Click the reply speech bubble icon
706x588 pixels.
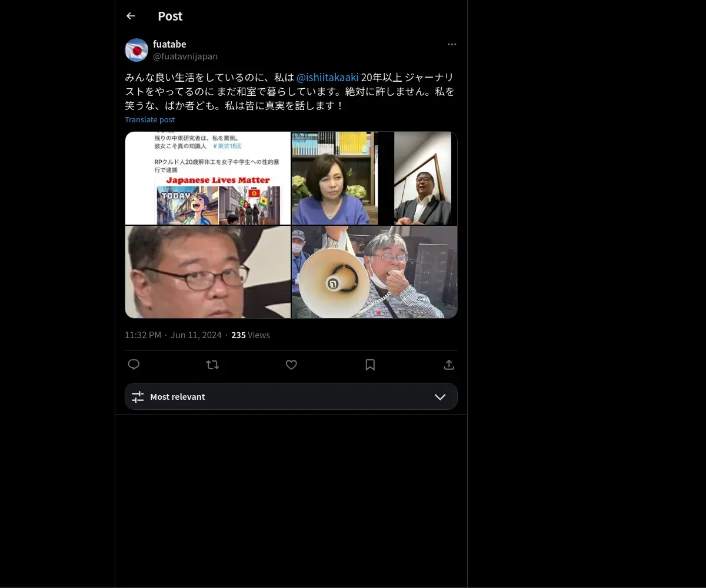click(x=134, y=365)
